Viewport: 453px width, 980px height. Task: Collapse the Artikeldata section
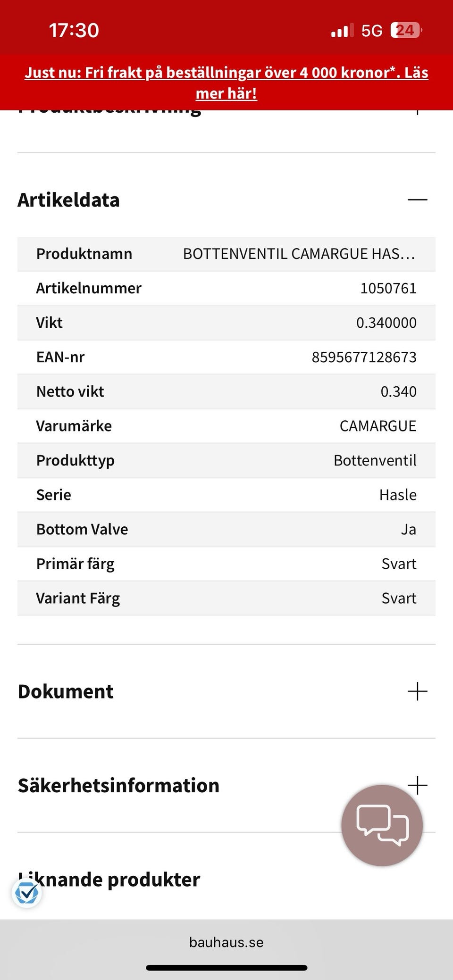coord(417,200)
